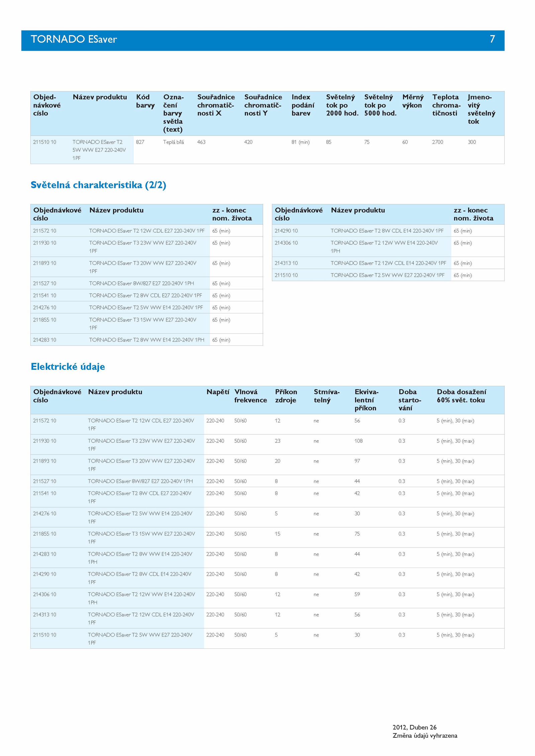This screenshot has width=535, height=756.
Task: Select the chromaticity temperature value 2700
Action: [438, 142]
